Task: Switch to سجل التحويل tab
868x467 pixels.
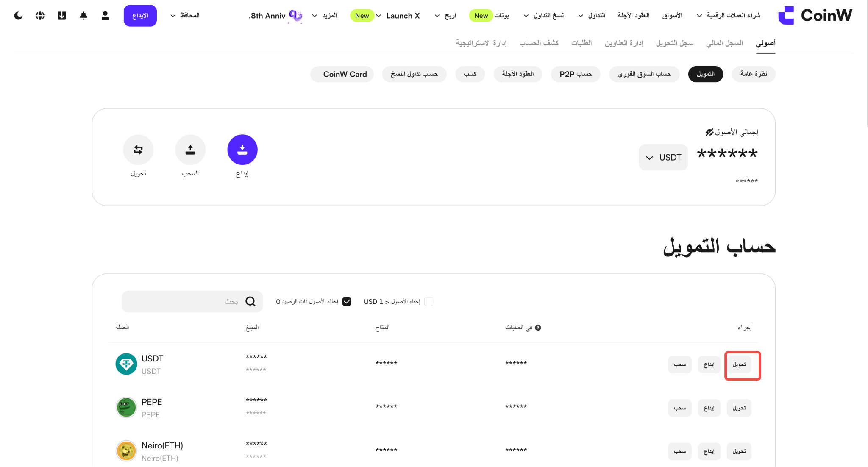Action: [x=675, y=43]
